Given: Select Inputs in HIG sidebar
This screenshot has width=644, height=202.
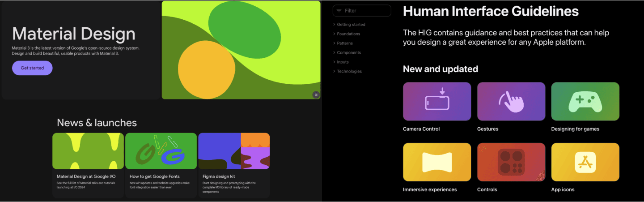Looking at the screenshot, I should click(x=343, y=62).
